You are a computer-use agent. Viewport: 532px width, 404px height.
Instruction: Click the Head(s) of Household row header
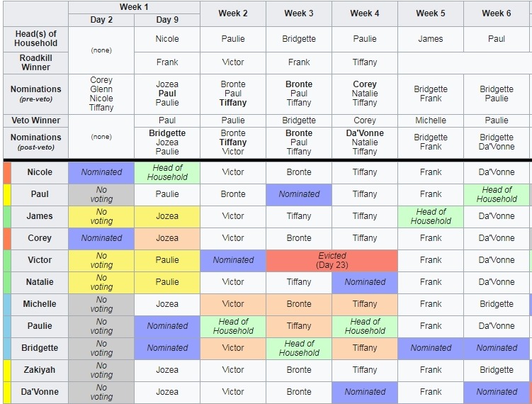tap(35, 39)
